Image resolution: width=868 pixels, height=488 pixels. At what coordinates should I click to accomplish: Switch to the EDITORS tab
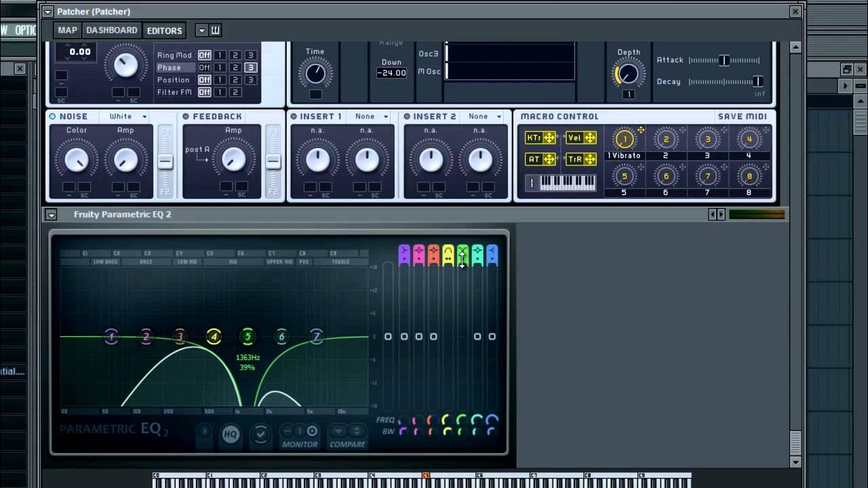[164, 30]
